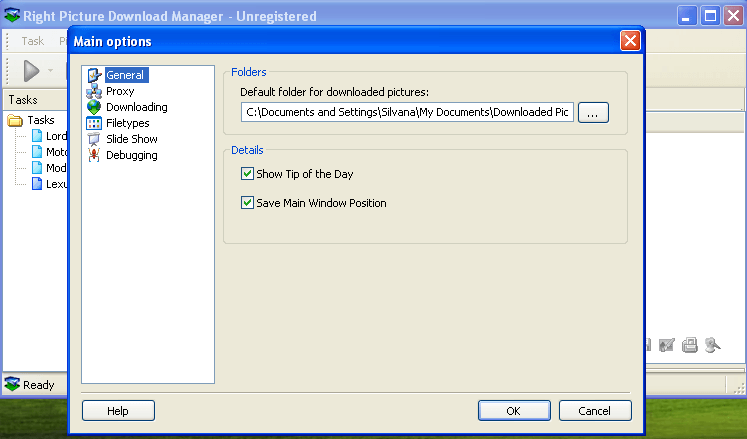Viewport: 747px width, 439px height.
Task: Click the app icon in the status bar
Action: 12,384
